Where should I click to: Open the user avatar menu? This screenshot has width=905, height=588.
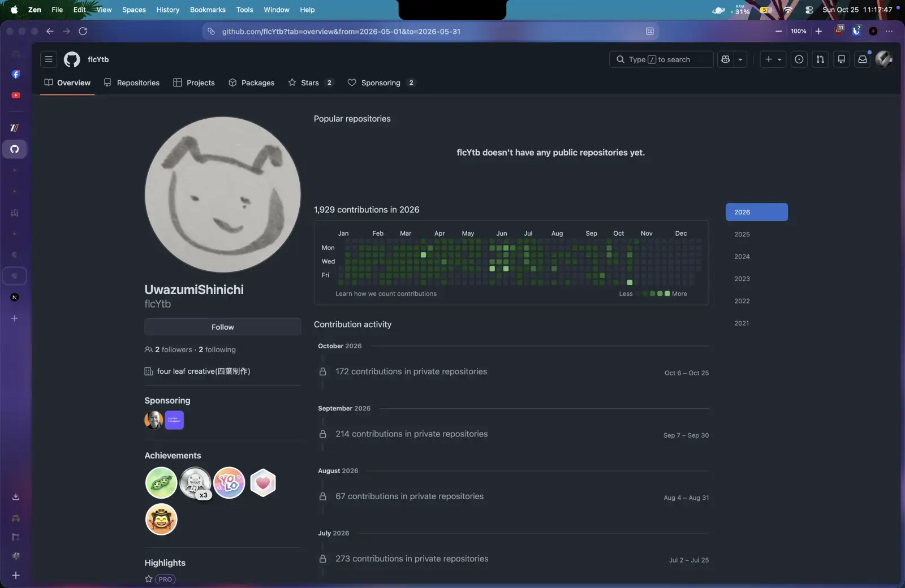coord(884,59)
